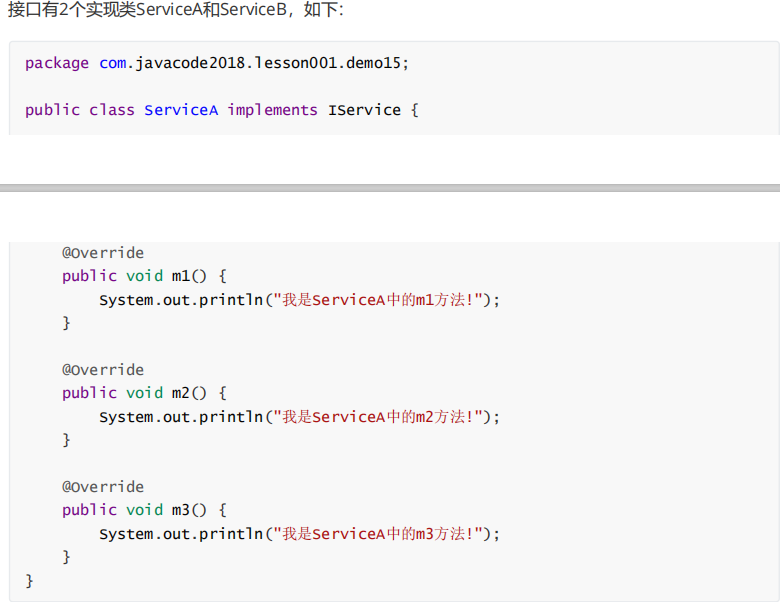The width and height of the screenshot is (780, 602).
Task: Click the @Override annotation above m2()
Action: click(103, 370)
